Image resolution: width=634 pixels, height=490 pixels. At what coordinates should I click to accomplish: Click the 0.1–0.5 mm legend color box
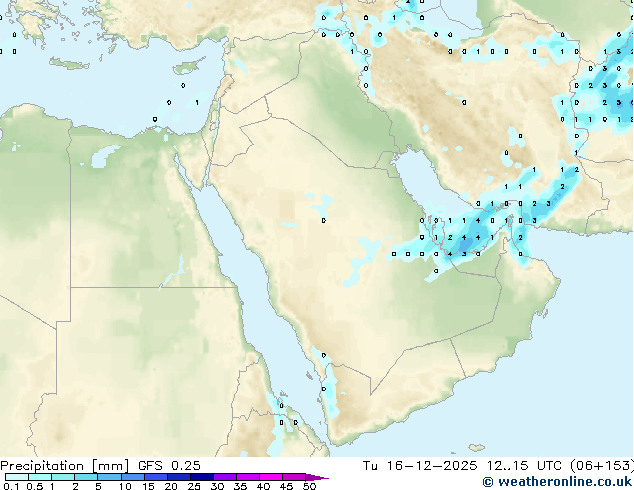click(17, 477)
